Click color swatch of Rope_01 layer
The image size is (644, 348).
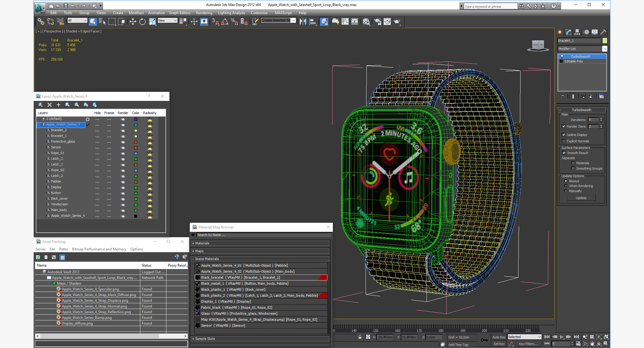pos(136,153)
